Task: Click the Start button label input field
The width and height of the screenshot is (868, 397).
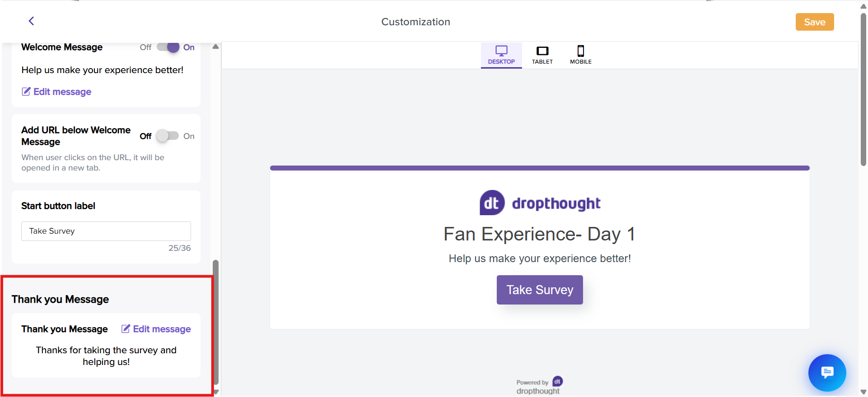Action: click(x=106, y=231)
